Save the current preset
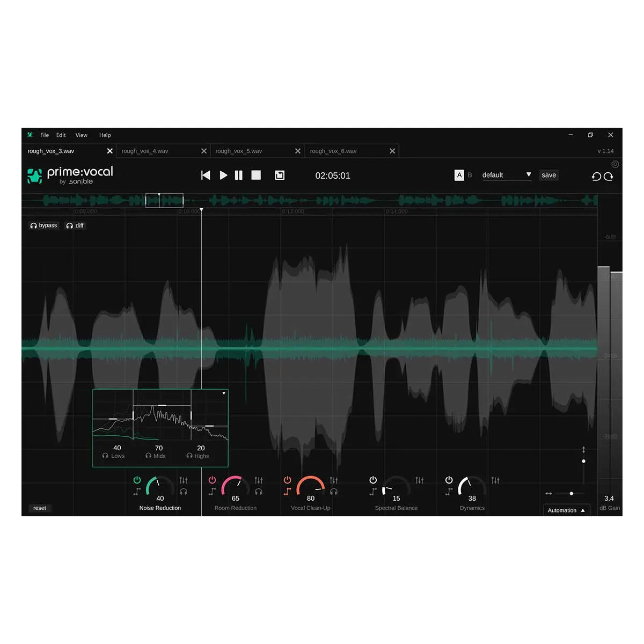Screen dimensions: 644x644 tap(548, 175)
